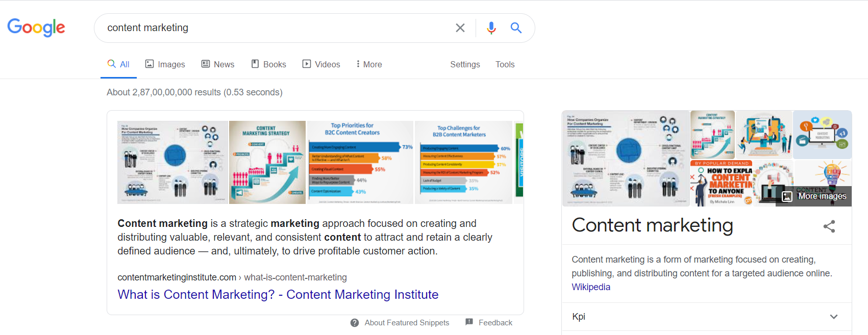Open search Settings

[465, 64]
